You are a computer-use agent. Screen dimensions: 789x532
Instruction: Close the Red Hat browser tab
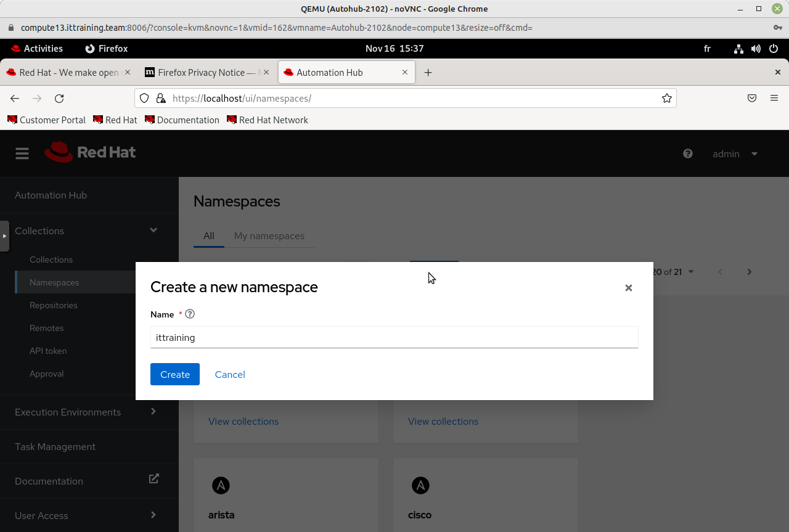pos(128,72)
